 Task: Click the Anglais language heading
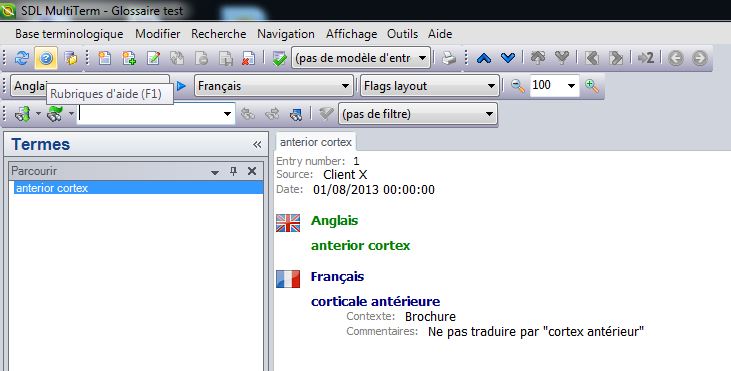click(334, 220)
